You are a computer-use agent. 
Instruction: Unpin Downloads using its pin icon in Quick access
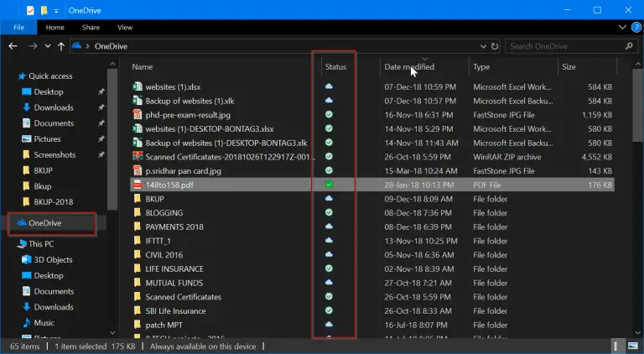point(101,107)
